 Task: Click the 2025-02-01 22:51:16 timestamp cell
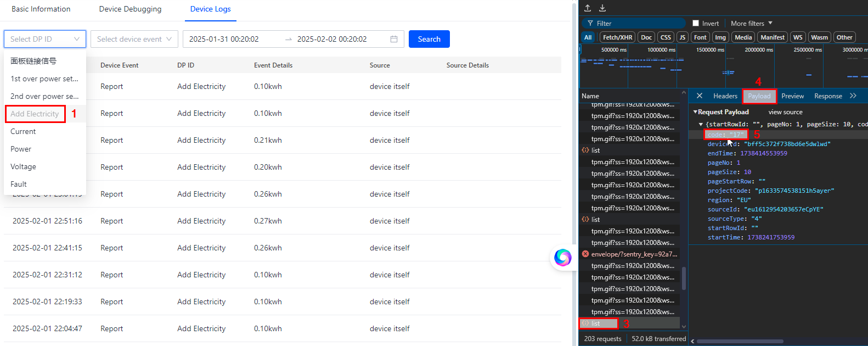[47, 221]
